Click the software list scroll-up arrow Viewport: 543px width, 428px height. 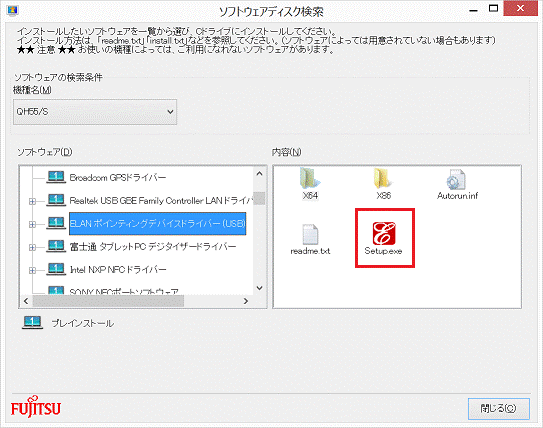(x=259, y=173)
